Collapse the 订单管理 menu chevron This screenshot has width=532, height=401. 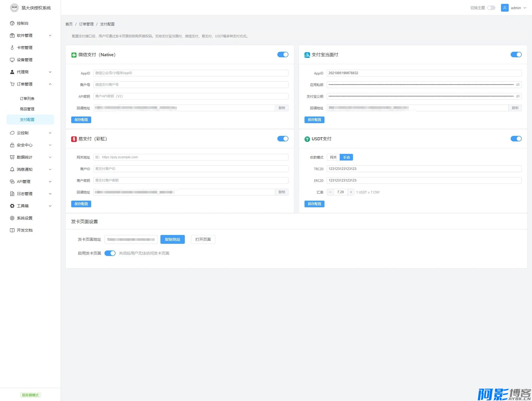click(50, 84)
